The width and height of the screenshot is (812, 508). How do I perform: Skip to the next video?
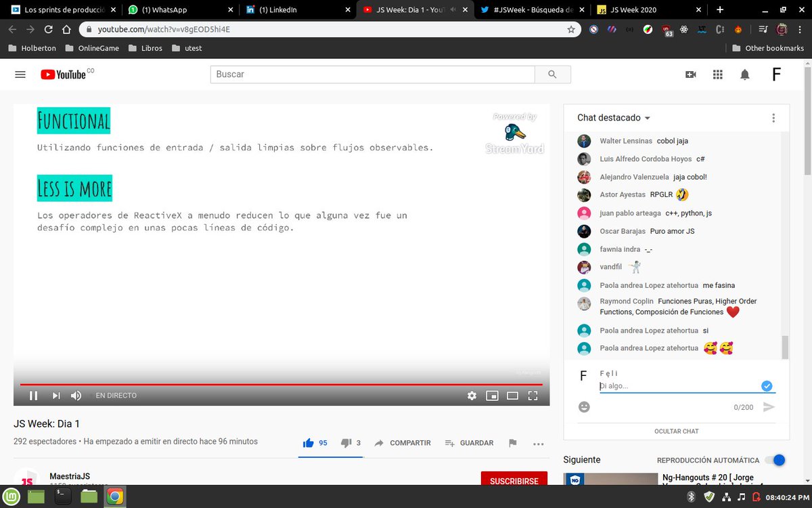tap(55, 396)
